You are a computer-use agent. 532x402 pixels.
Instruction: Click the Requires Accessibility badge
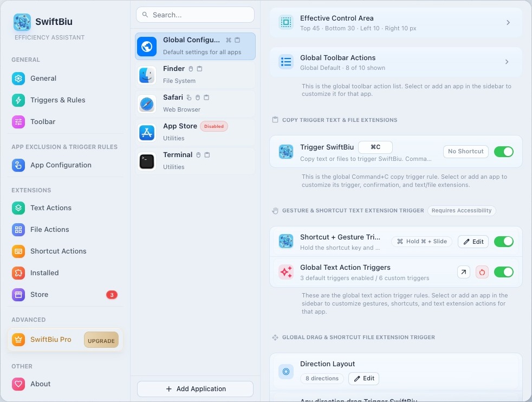pyautogui.click(x=462, y=211)
